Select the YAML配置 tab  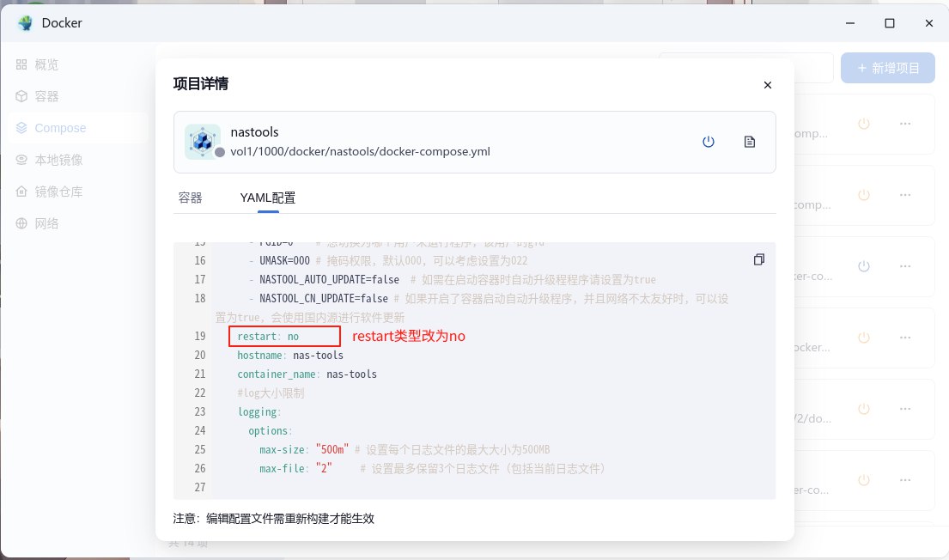[267, 198]
